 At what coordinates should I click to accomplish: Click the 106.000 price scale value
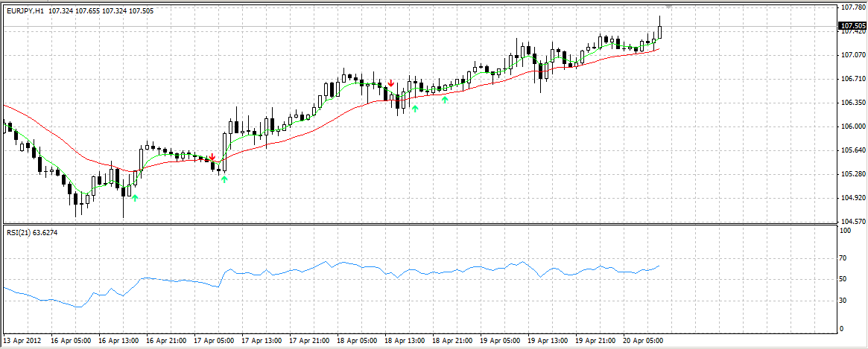(852, 127)
